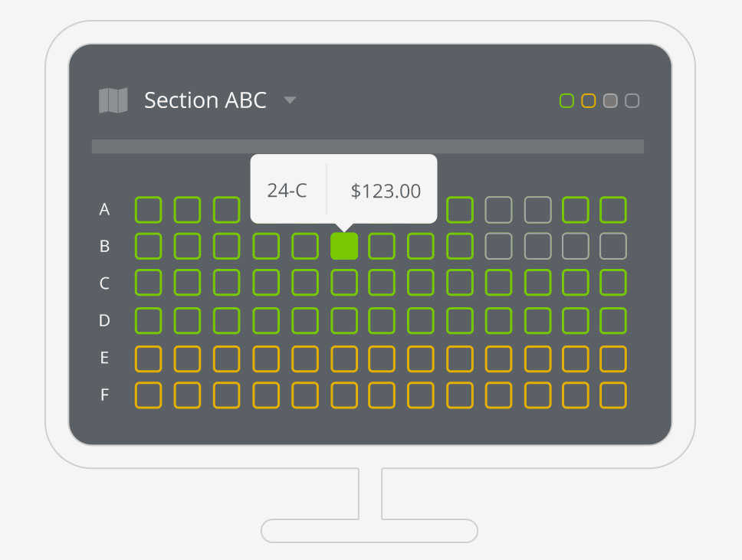Click the last gray seat in row B

coord(613,246)
